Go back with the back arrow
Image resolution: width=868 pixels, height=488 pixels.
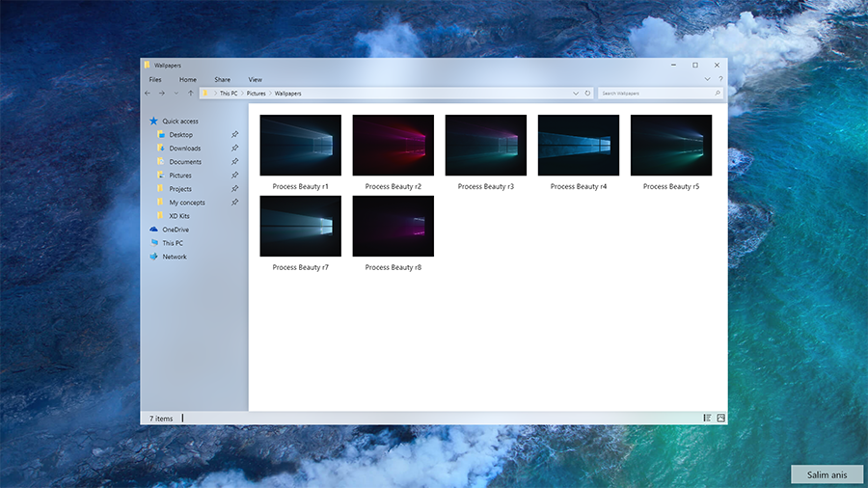point(148,94)
